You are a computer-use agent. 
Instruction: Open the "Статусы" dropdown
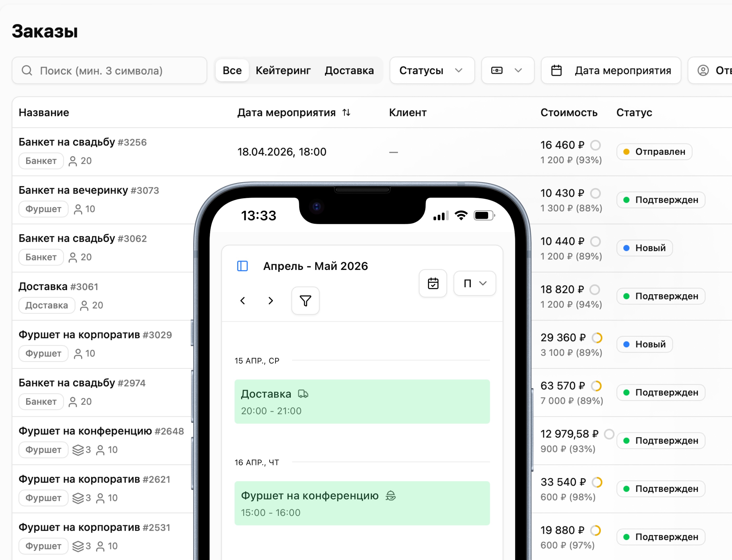(432, 70)
